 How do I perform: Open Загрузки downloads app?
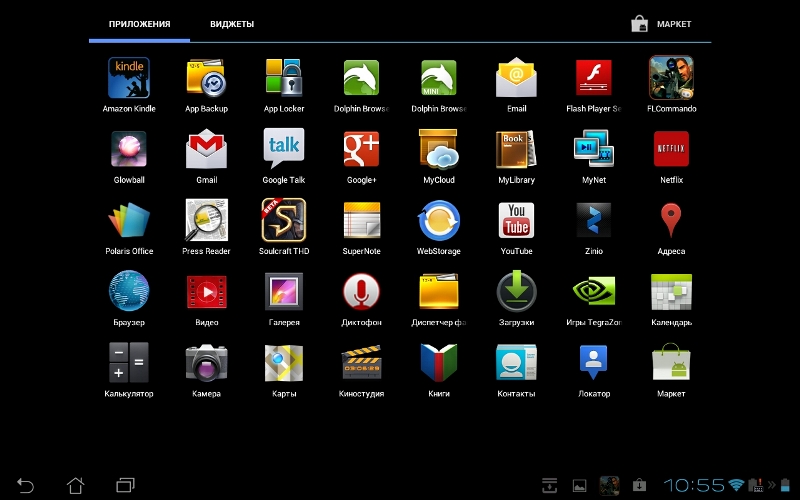click(x=516, y=291)
